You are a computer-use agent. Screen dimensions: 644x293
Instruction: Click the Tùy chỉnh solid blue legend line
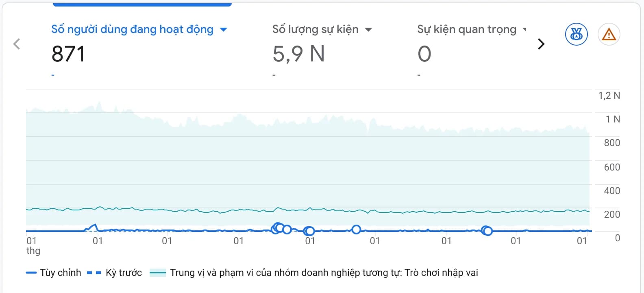point(31,273)
